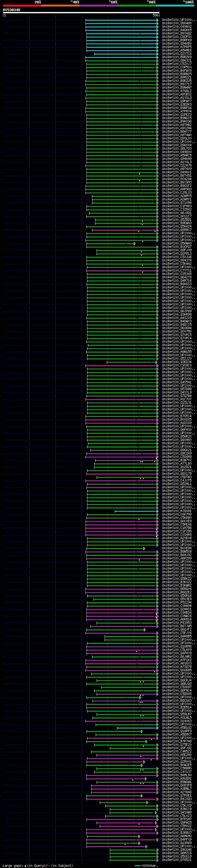Open hit UniRef100_O49602
The width and height of the screenshot is (197, 868).
tap(177, 27)
